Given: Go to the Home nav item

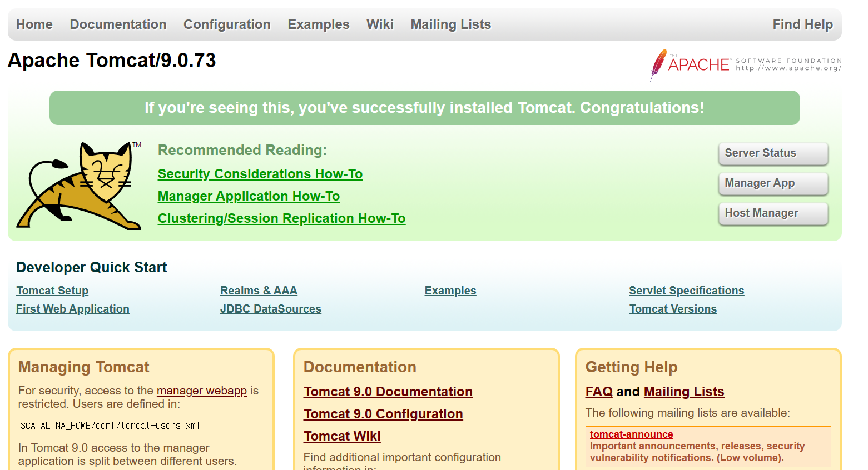Looking at the screenshot, I should coord(34,24).
